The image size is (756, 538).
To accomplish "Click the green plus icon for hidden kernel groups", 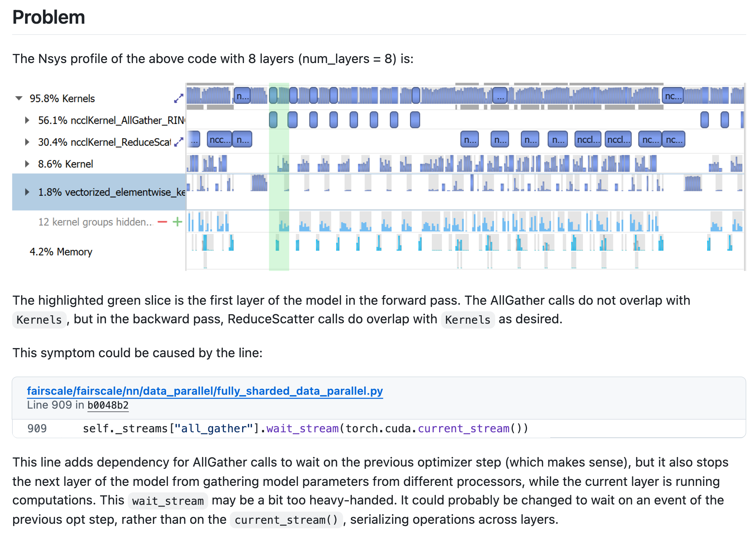I will pos(177,222).
